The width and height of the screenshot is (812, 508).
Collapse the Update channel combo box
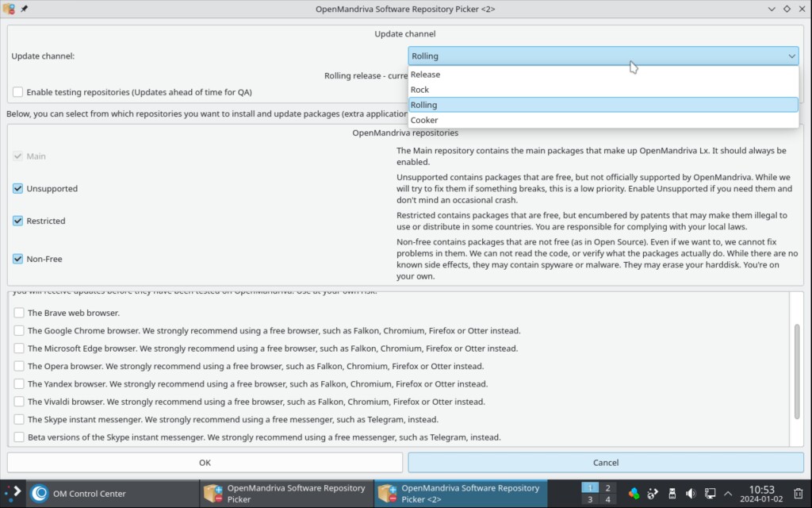click(603, 56)
